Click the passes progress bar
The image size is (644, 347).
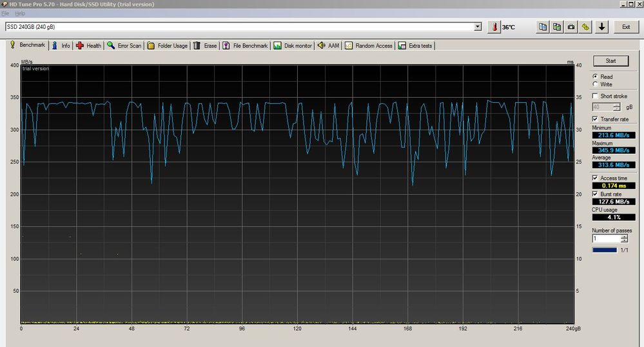pyautogui.click(x=605, y=250)
